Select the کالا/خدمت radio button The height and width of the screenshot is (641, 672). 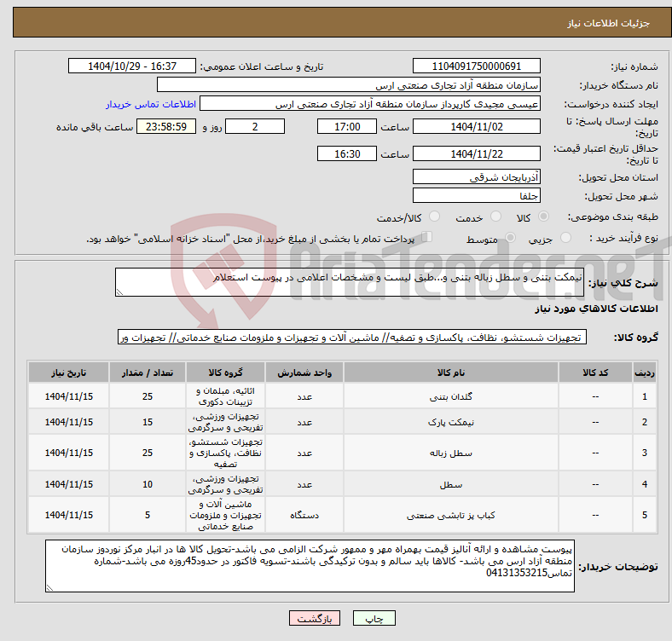(x=435, y=217)
